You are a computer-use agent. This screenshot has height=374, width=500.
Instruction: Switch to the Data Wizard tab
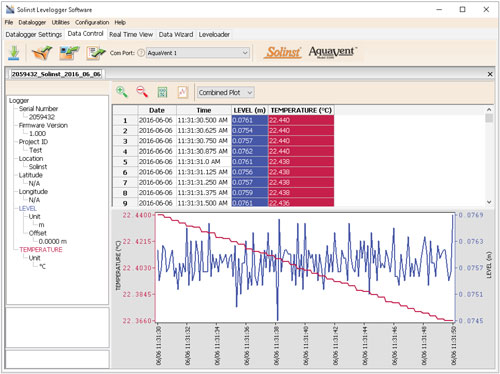176,34
